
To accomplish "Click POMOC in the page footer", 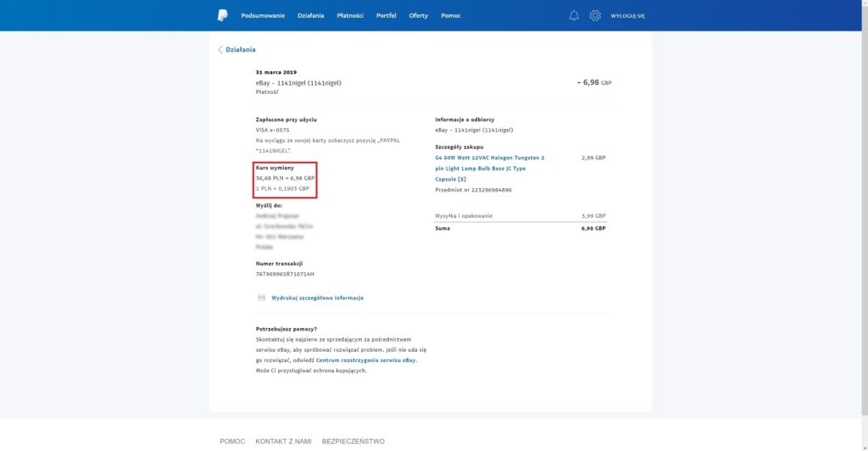I will click(x=232, y=441).
